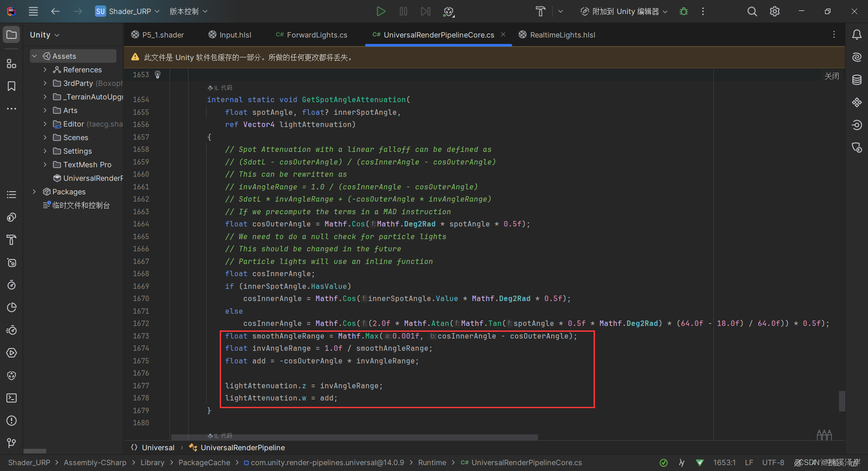Open IDE settings gear
This screenshot has width=868, height=471.
(x=774, y=11)
